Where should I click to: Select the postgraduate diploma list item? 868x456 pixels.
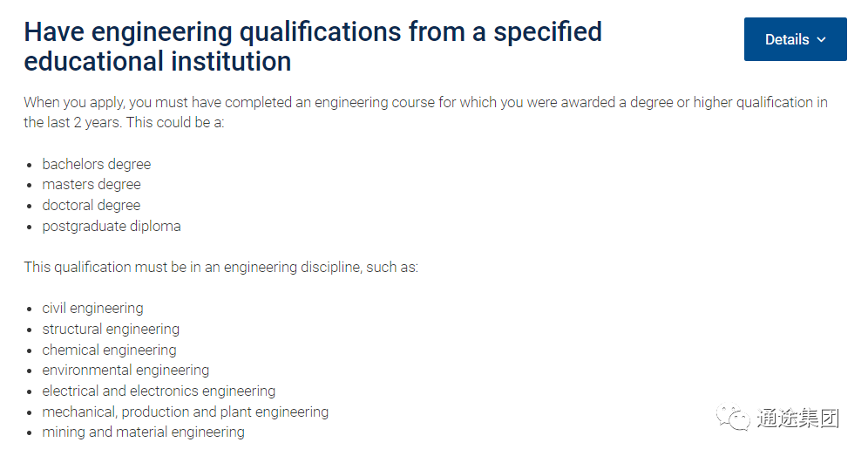(x=112, y=227)
